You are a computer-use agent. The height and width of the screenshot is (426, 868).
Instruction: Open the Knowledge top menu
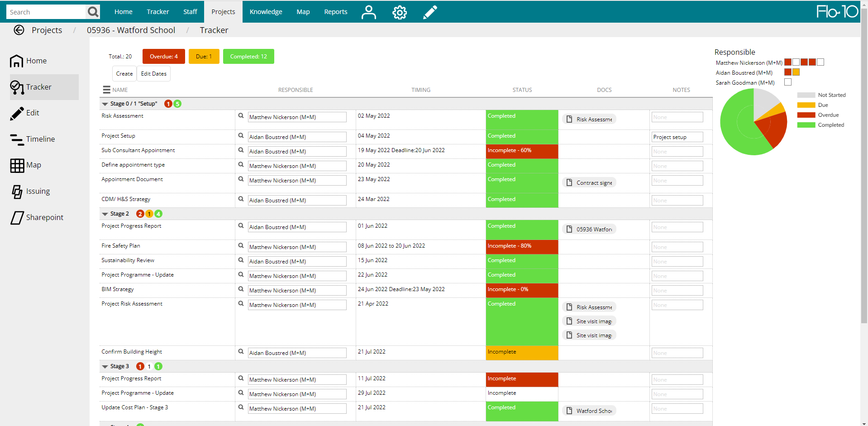[x=266, y=12]
